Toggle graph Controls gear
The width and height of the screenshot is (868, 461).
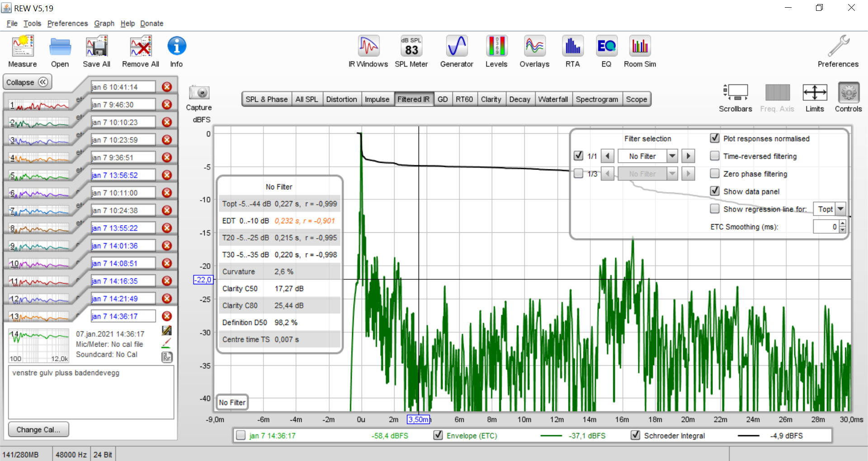pyautogui.click(x=849, y=93)
